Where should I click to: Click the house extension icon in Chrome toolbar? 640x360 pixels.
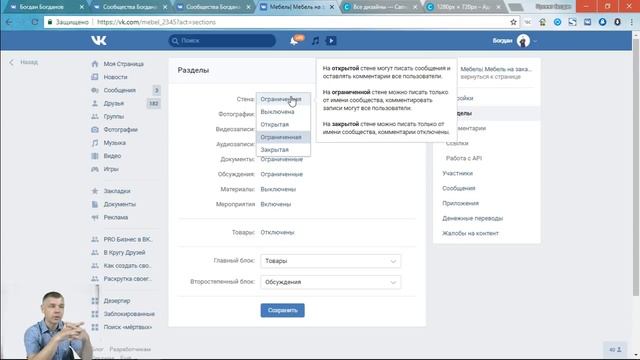pos(542,22)
